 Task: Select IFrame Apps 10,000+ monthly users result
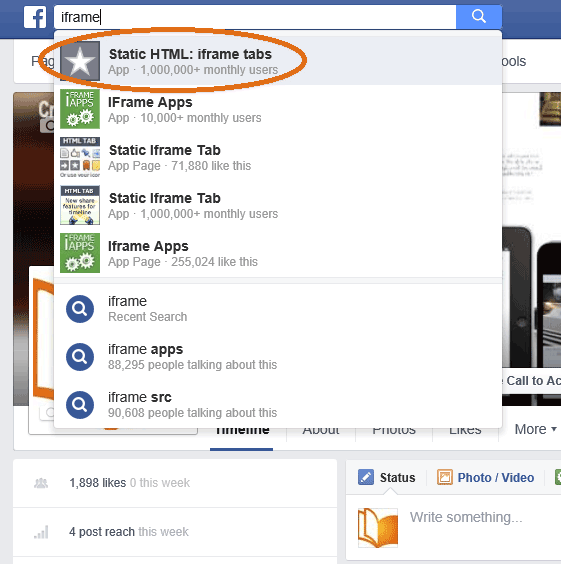click(278, 109)
